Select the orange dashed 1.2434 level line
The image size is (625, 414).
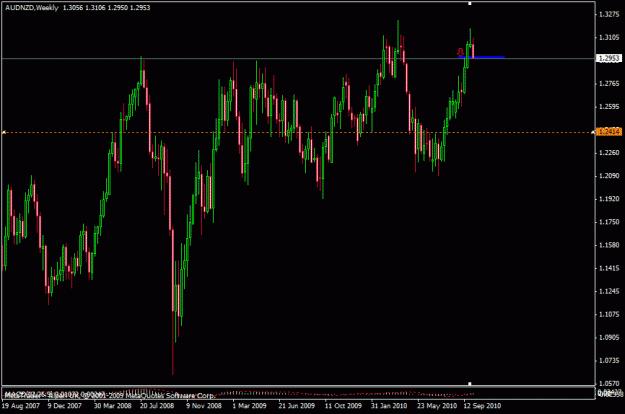click(x=298, y=132)
